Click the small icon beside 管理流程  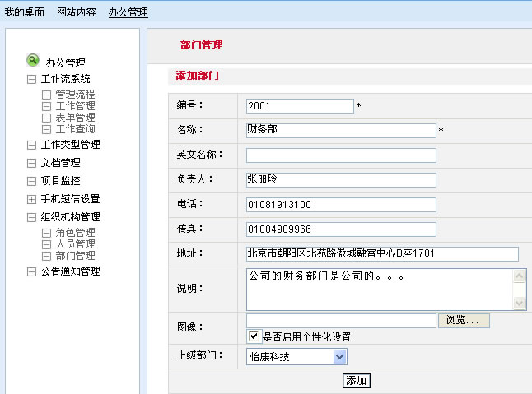(47, 95)
